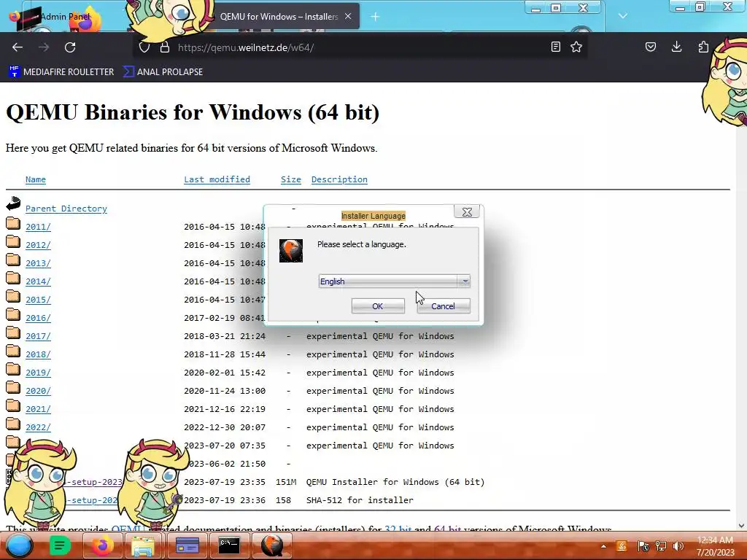This screenshot has height=560, width=747.
Task: Go back using the browser back arrow
Action: (18, 47)
